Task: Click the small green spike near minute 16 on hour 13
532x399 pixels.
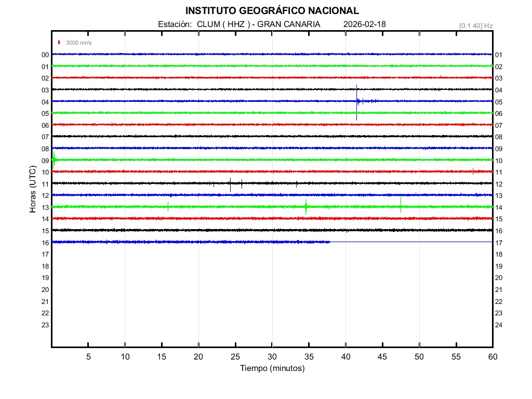Action: click(168, 206)
